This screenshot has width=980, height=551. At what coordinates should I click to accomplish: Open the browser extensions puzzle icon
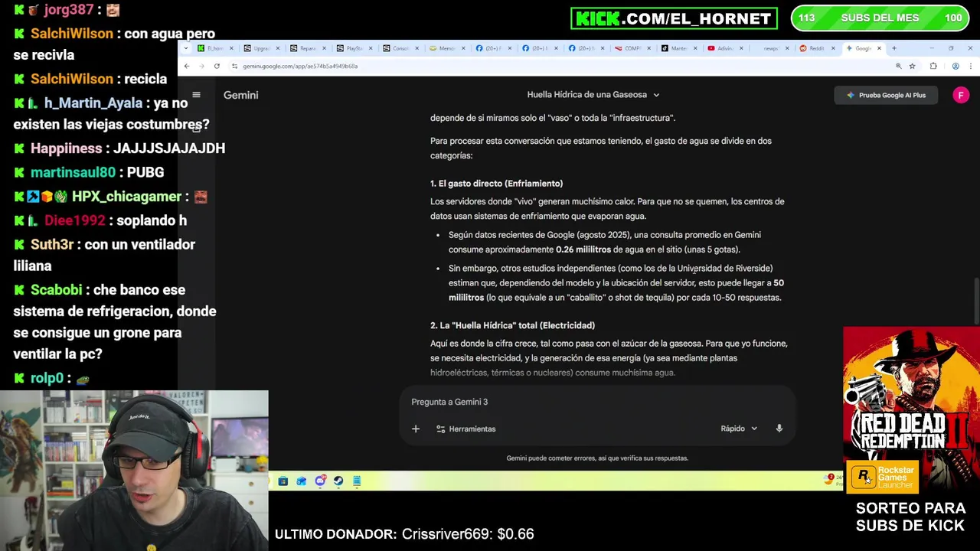933,67
